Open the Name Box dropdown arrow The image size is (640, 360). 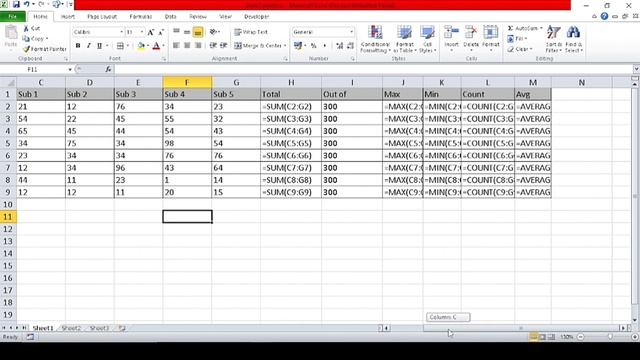coord(70,69)
